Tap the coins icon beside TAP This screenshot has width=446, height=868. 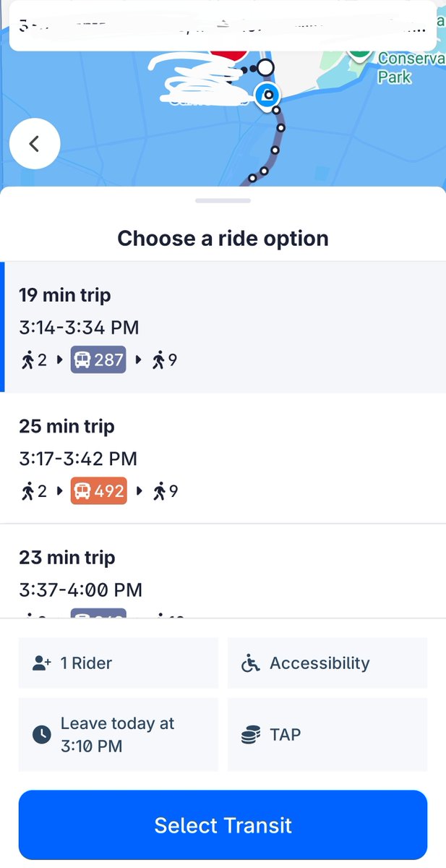[251, 735]
